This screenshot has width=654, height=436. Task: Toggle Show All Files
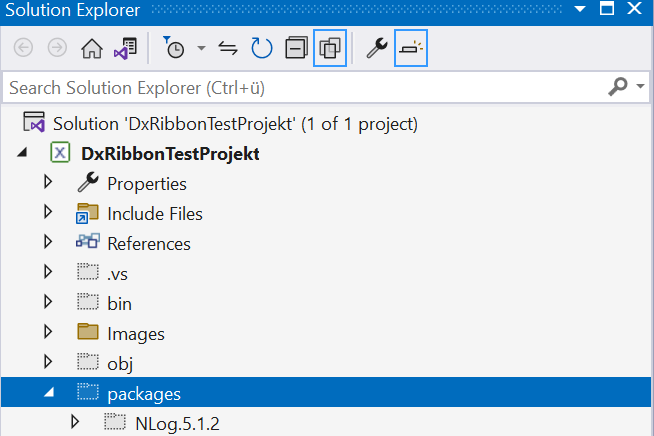(330, 48)
